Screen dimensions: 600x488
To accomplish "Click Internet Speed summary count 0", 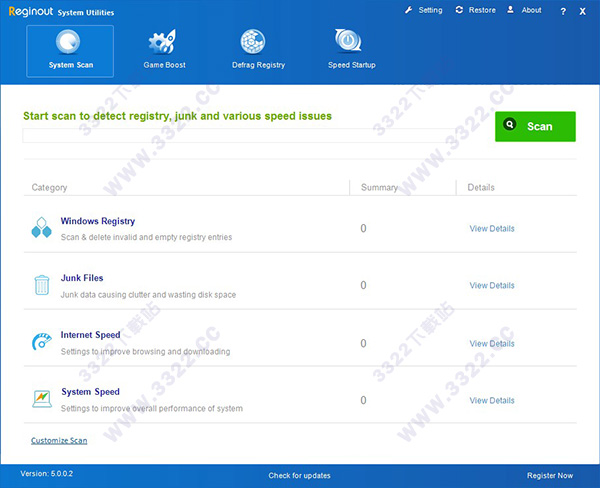I will click(x=363, y=343).
